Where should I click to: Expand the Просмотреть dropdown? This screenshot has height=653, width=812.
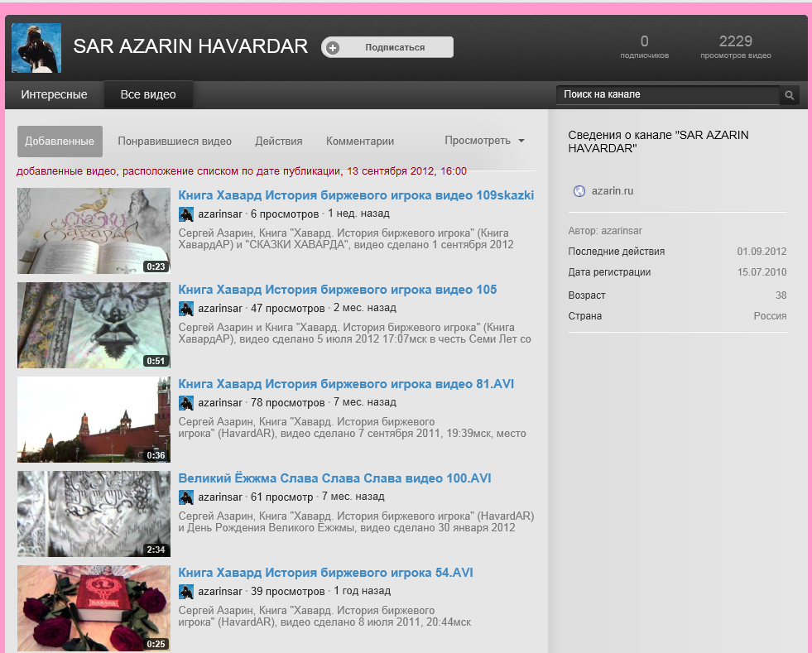[484, 141]
